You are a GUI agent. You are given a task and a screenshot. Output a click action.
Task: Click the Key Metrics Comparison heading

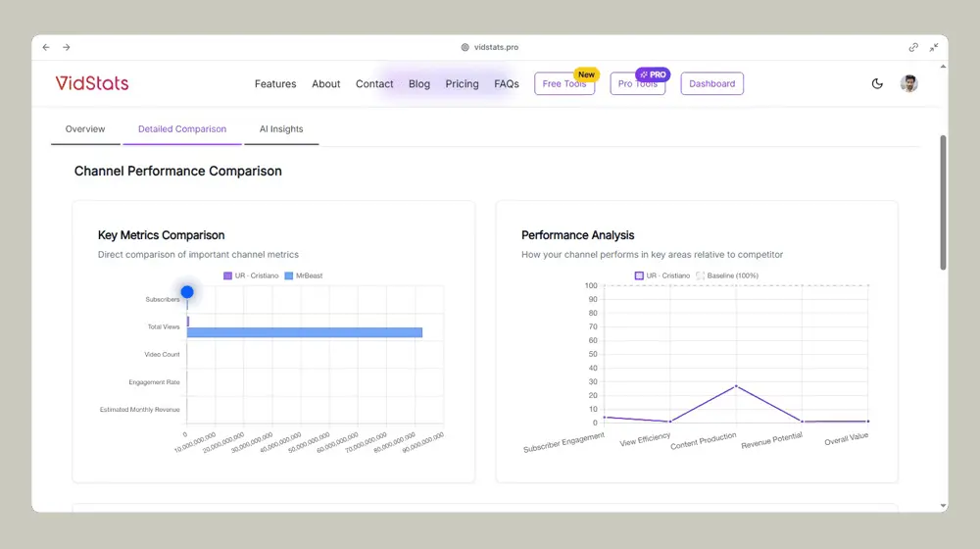[162, 235]
